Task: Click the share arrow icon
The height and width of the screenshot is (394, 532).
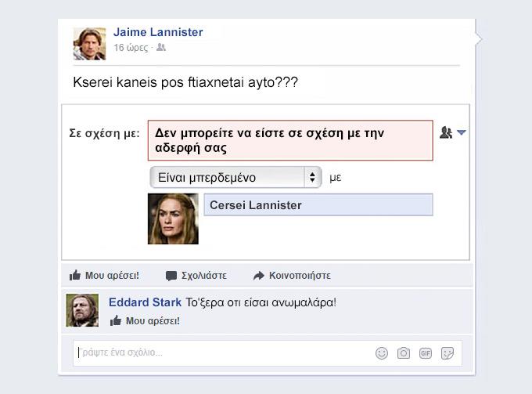Action: [258, 276]
